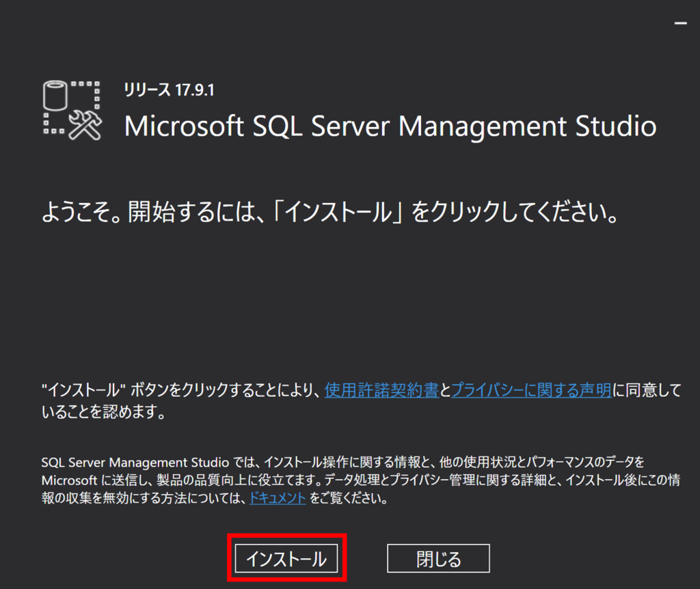Click the SSMS database tools logo icon
The image size is (700, 589).
(x=72, y=110)
